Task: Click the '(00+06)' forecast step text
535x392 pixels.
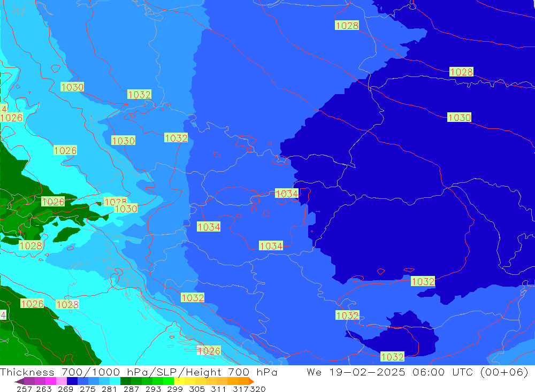Action: [505, 372]
